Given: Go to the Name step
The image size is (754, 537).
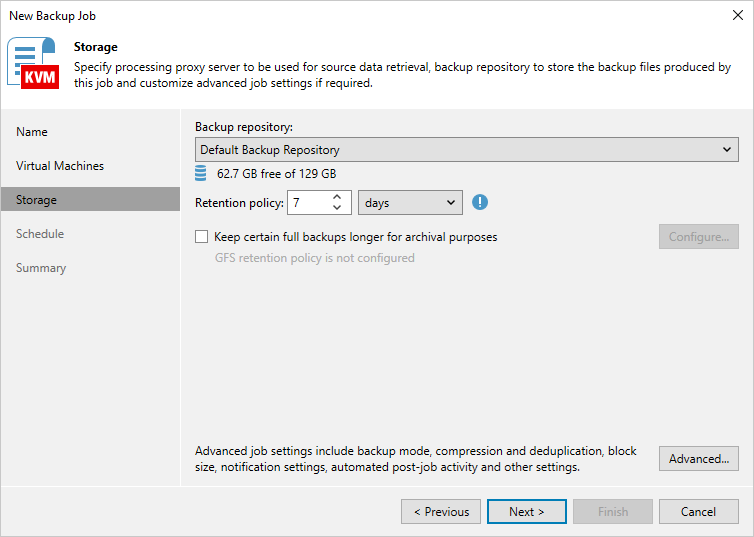Looking at the screenshot, I should click(x=32, y=132).
